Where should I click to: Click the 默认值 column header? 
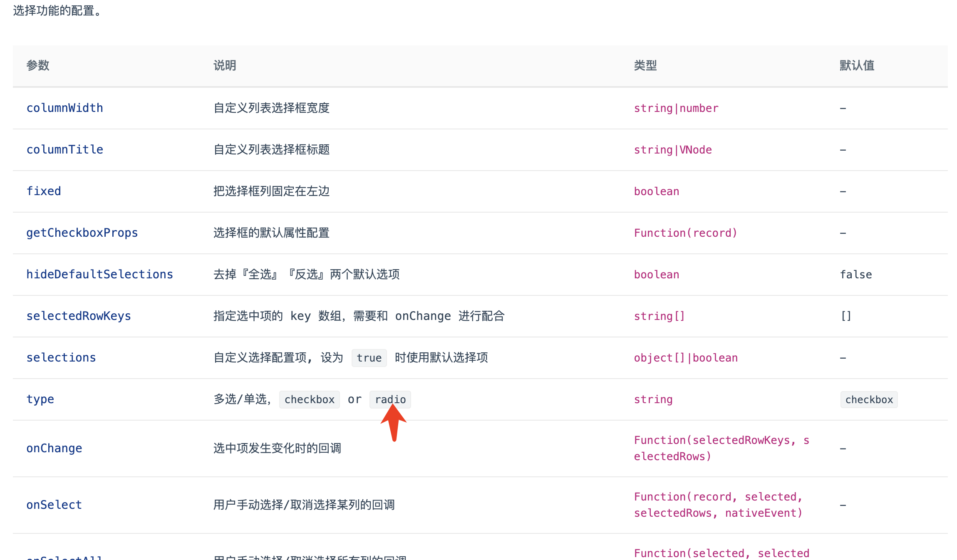click(x=857, y=65)
